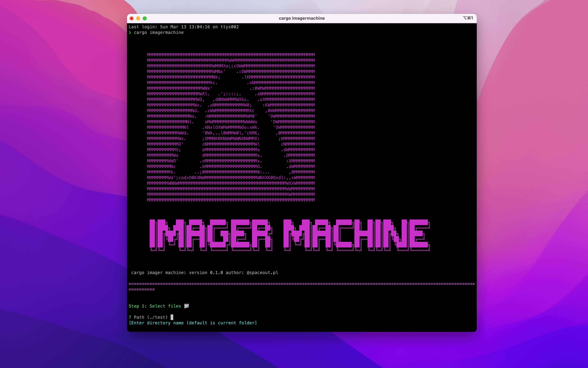The height and width of the screenshot is (368, 588).
Task: Click the green prompt arrow before 'cargo'
Action: 130,32
